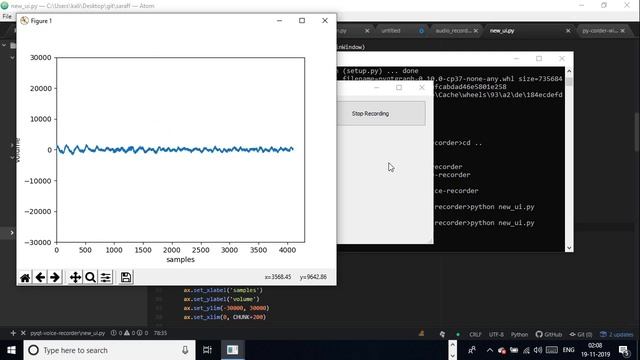Collapse the top tree-view folder chevron in Atom

coord(4,45)
